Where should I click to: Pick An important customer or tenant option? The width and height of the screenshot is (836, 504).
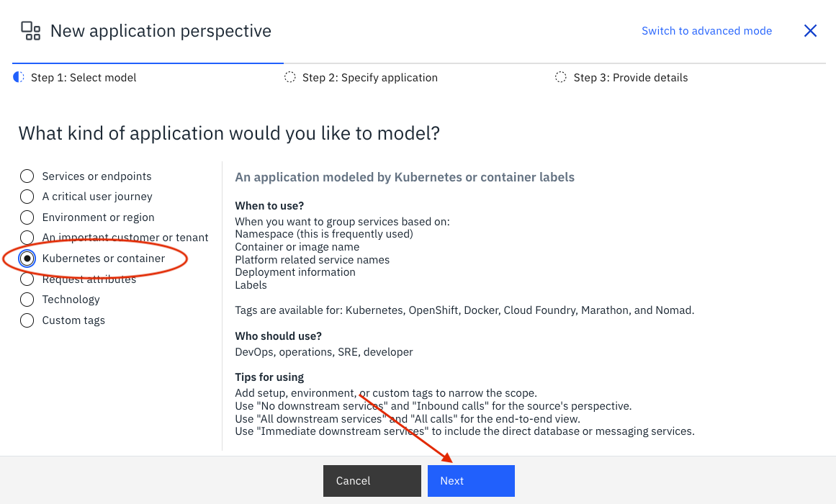27,238
